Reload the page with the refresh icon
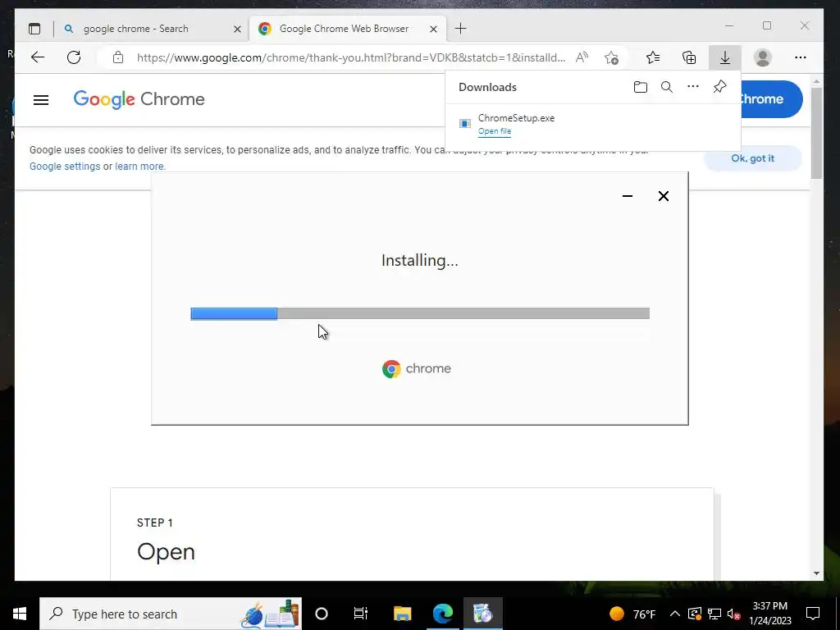The image size is (840, 630). click(74, 57)
